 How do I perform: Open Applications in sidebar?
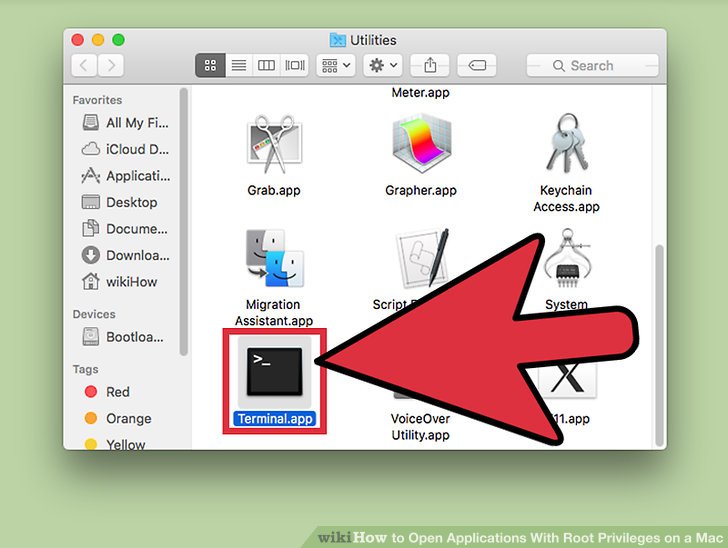point(125,176)
